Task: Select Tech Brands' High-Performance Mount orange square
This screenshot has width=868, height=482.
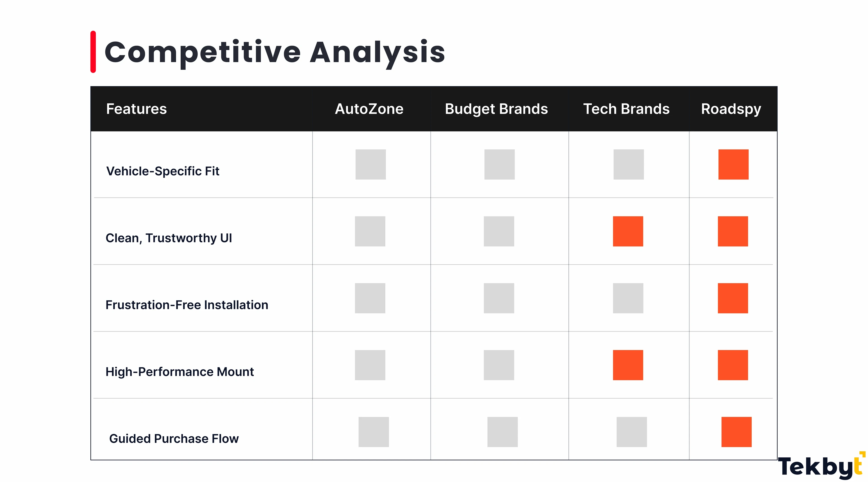Action: 628,365
